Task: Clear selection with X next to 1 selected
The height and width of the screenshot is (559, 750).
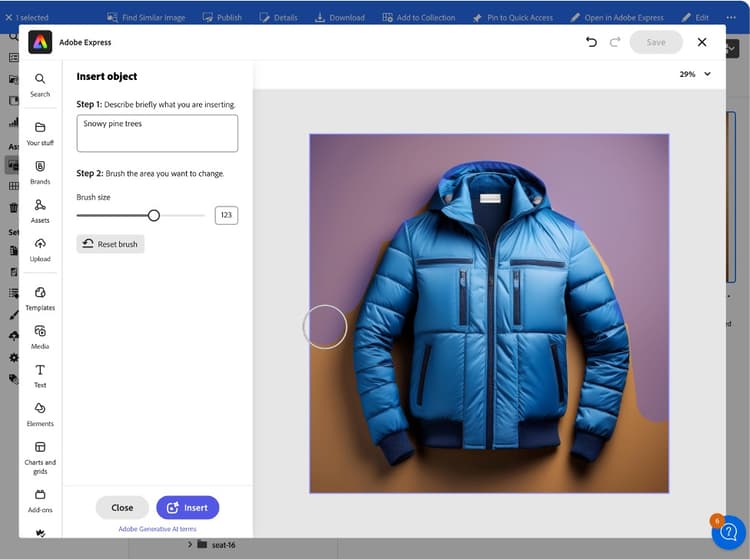Action: coord(9,18)
